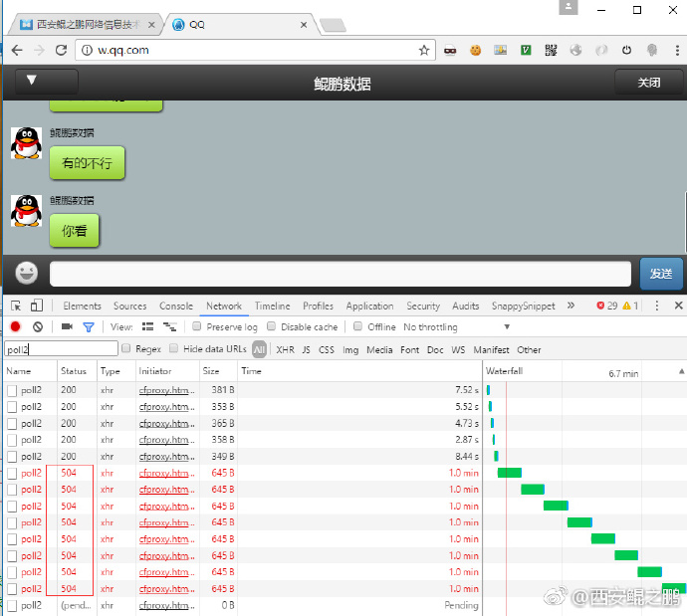687x616 pixels.
Task: Open the QQ chat dropdown triangle button
Action: click(x=47, y=81)
